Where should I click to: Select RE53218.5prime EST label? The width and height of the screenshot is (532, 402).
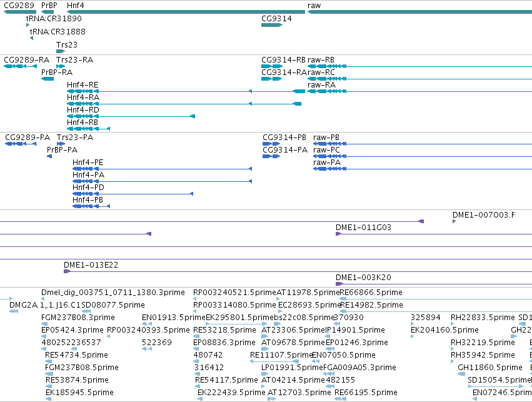(224, 330)
